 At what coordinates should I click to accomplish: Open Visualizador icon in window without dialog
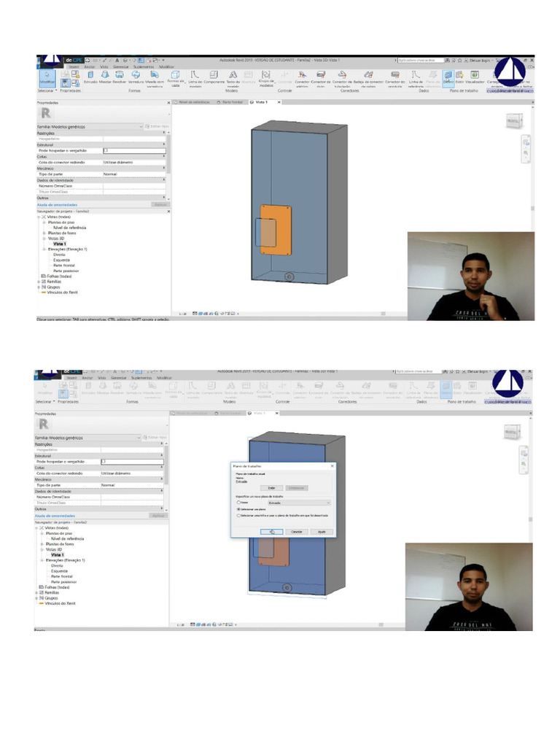click(x=474, y=77)
